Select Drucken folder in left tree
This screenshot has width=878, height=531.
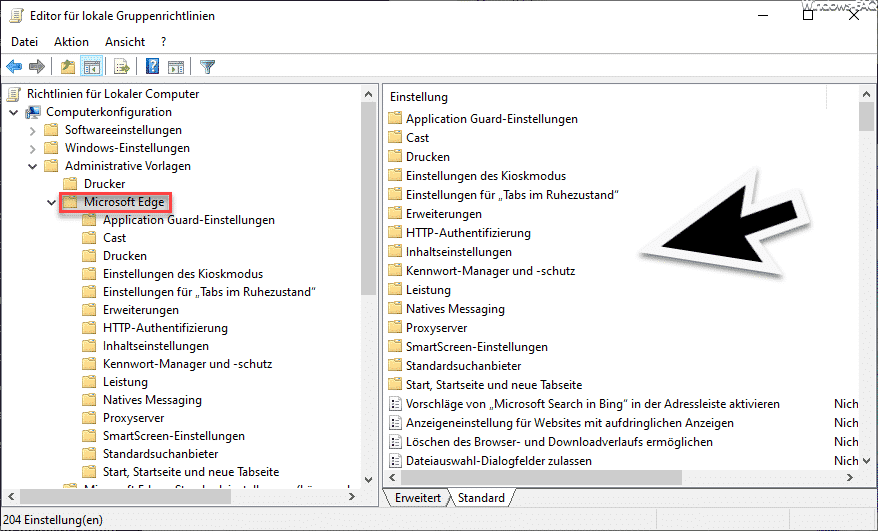(125, 256)
